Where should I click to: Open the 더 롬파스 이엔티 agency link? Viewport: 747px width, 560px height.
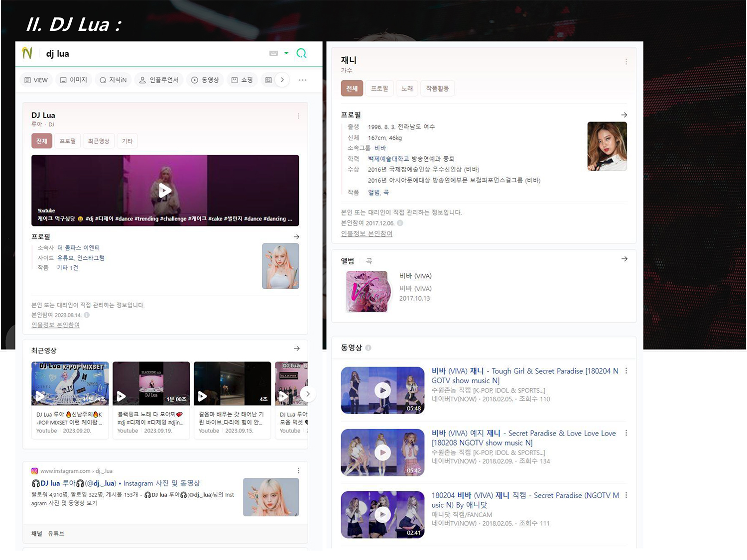(x=78, y=247)
